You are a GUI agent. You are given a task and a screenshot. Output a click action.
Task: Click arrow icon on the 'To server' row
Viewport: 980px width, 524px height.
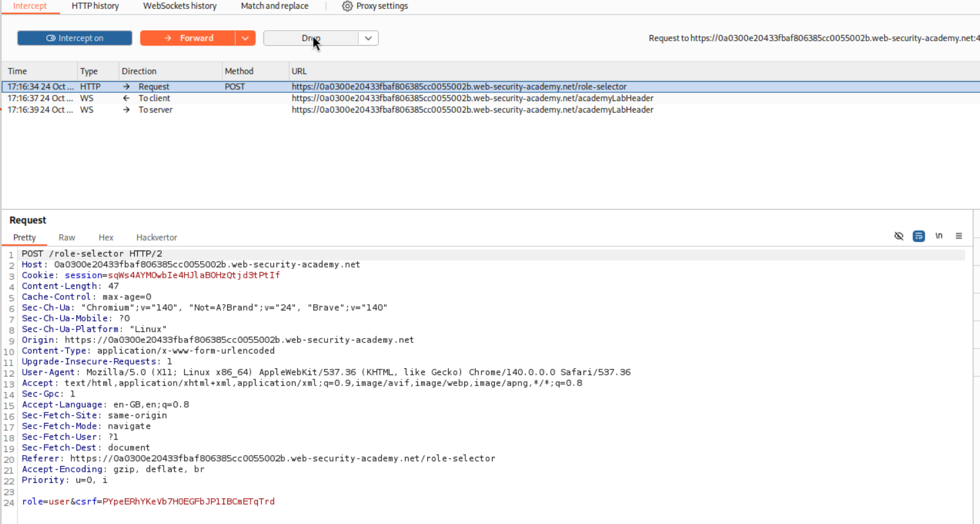[126, 110]
